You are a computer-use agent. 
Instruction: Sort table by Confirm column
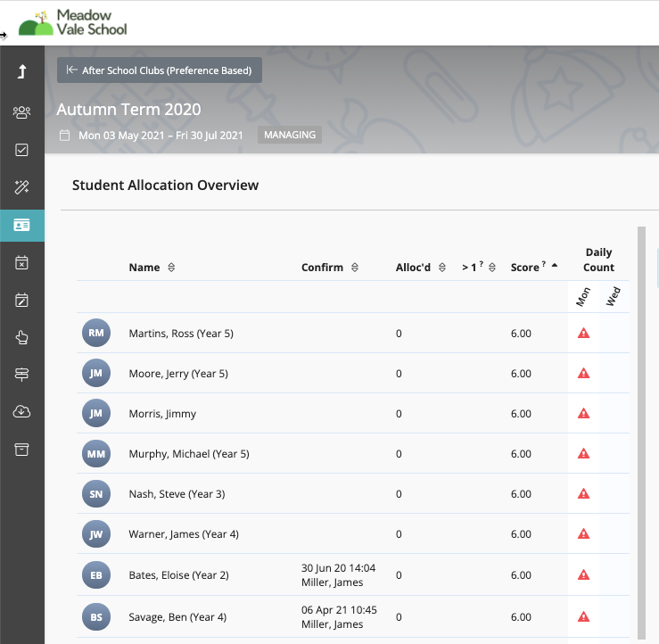point(355,268)
